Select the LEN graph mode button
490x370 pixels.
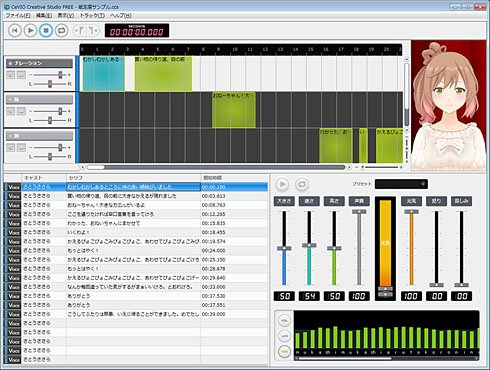(x=284, y=336)
